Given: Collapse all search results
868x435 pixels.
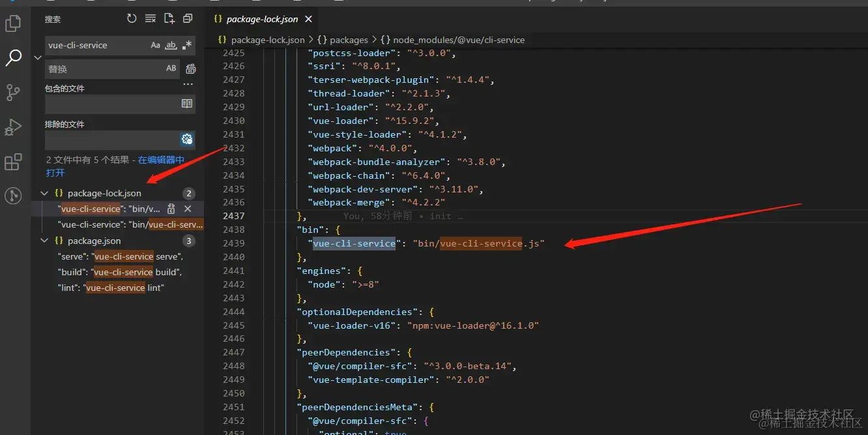Looking at the screenshot, I should coord(188,19).
